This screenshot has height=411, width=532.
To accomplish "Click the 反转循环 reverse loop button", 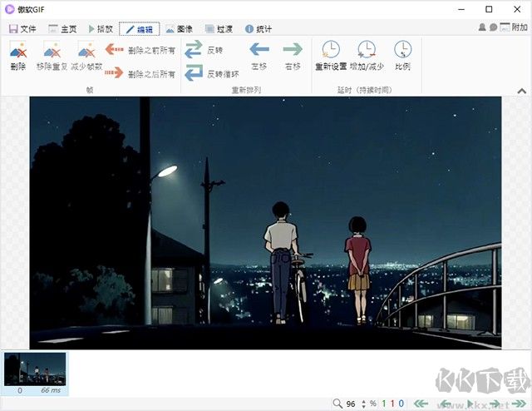I will click(x=212, y=73).
